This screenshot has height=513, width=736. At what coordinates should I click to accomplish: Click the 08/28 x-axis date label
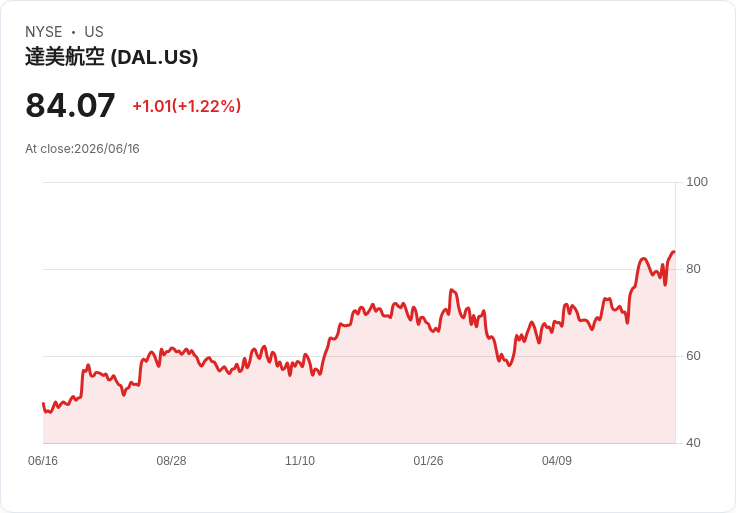click(x=171, y=461)
